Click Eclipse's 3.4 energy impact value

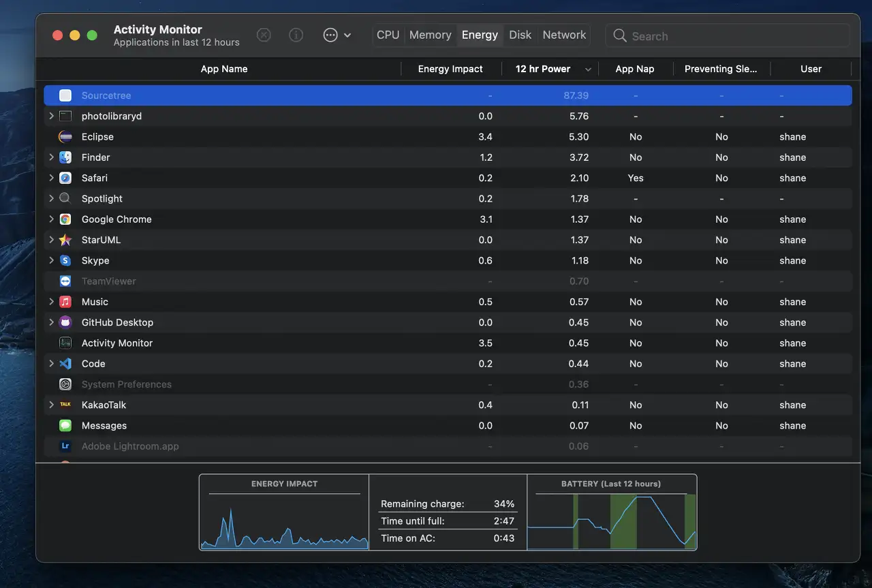(x=485, y=137)
